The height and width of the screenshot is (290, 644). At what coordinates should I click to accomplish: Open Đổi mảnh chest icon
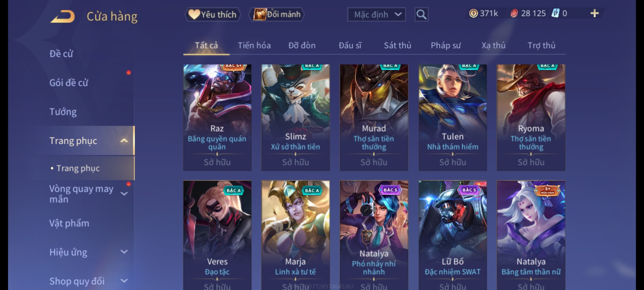(277, 14)
